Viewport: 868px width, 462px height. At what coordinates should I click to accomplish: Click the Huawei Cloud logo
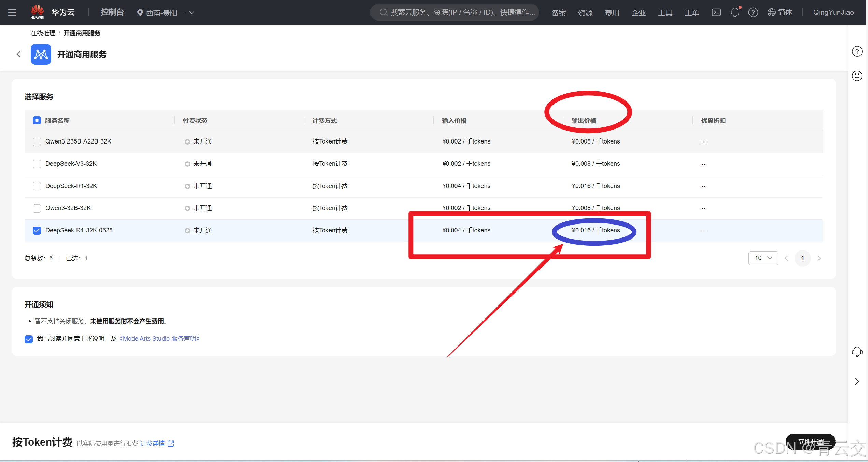pos(37,12)
